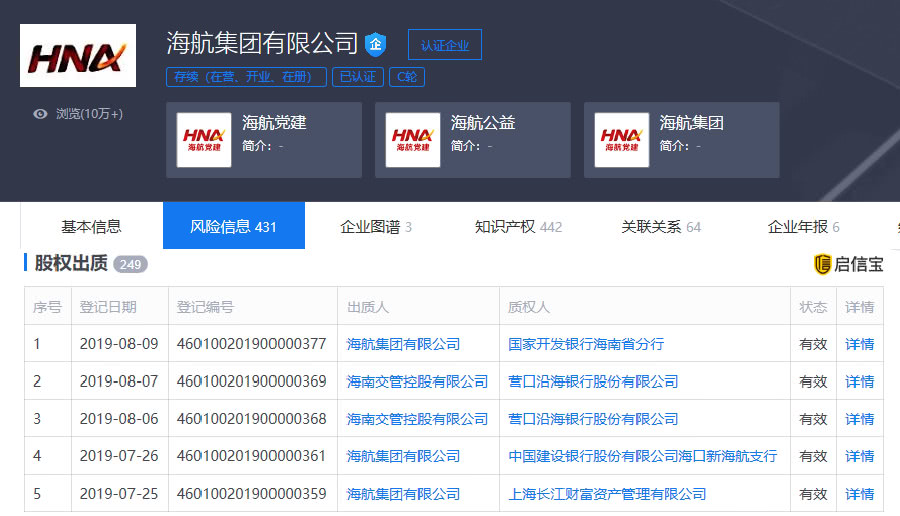Click registration number 460100201900000369
This screenshot has width=900, height=516.
[251, 381]
